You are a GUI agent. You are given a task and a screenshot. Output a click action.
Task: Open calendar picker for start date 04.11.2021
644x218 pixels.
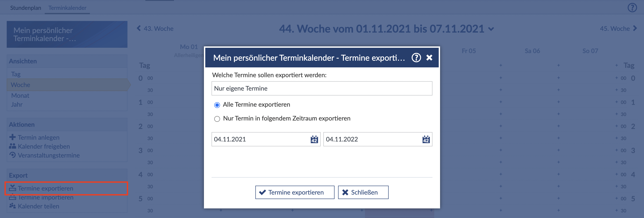click(x=314, y=139)
